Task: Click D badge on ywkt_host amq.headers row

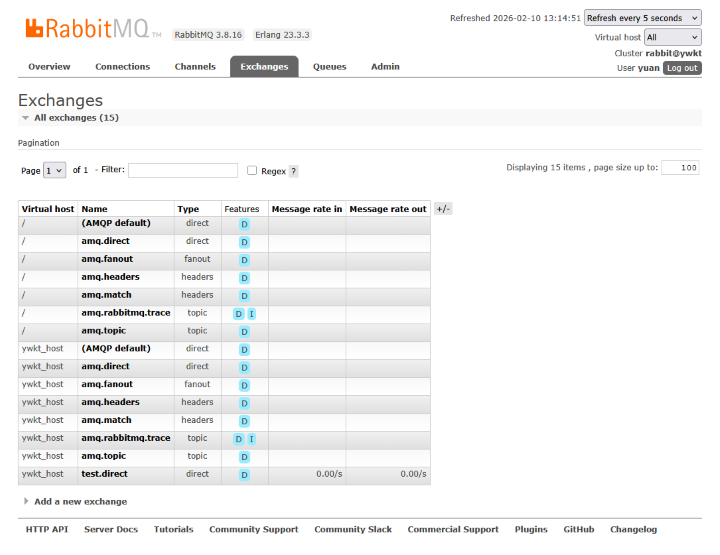Action: point(244,404)
